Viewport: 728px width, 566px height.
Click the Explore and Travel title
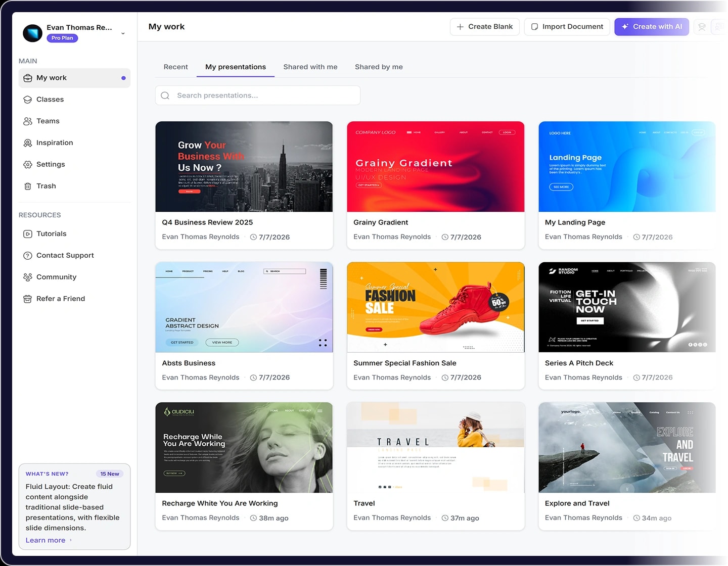click(577, 503)
